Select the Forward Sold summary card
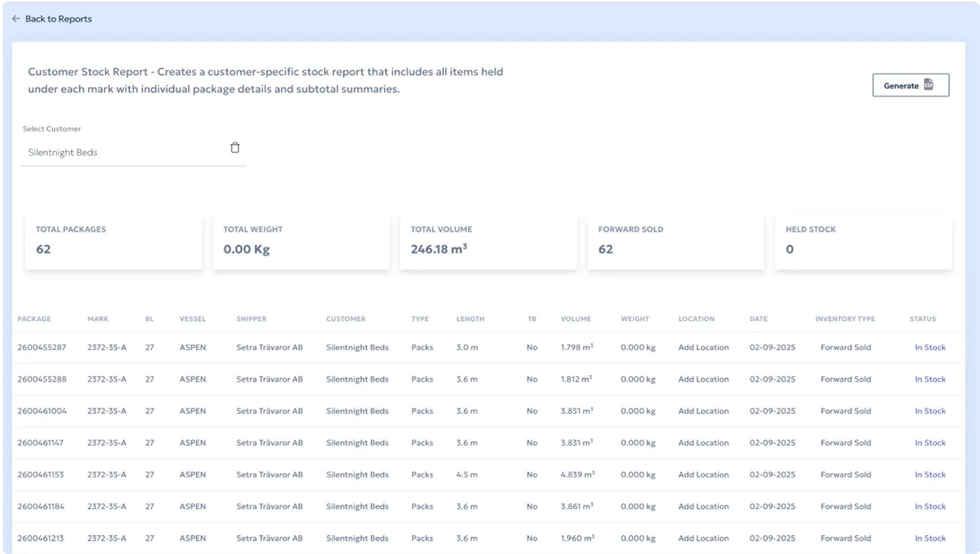The height and width of the screenshot is (554, 980). pyautogui.click(x=676, y=241)
